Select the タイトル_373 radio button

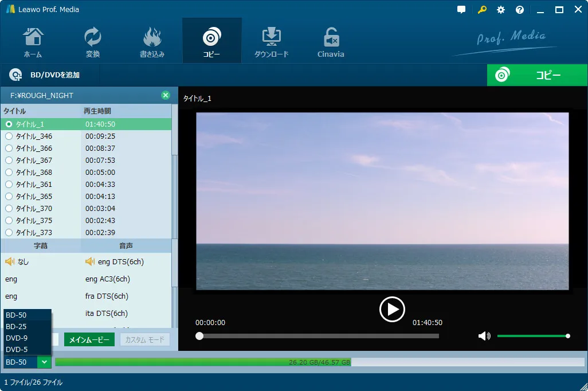(x=9, y=232)
